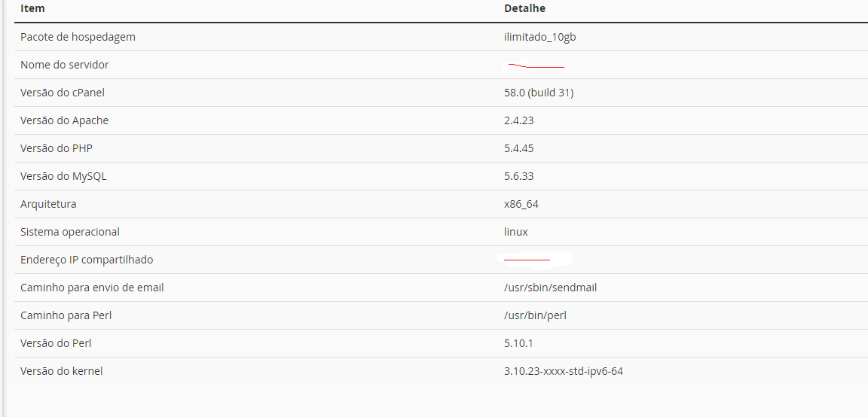Click the x86_64 architecture value
868x417 pixels.
tap(521, 204)
